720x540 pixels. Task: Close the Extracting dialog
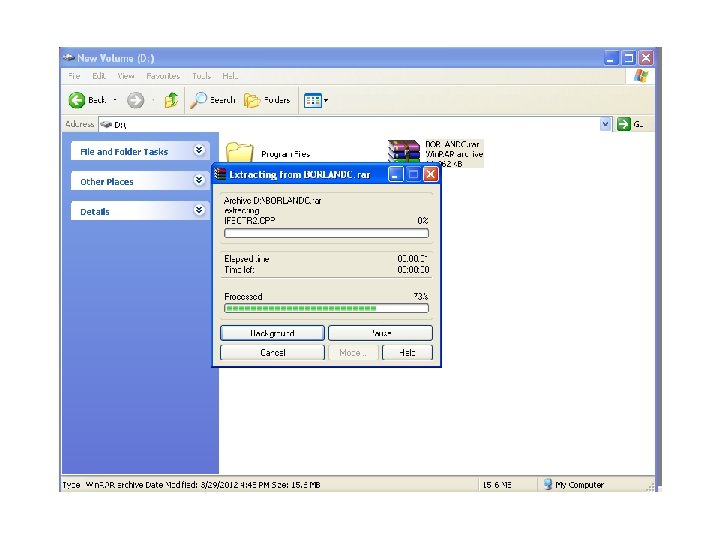(430, 174)
